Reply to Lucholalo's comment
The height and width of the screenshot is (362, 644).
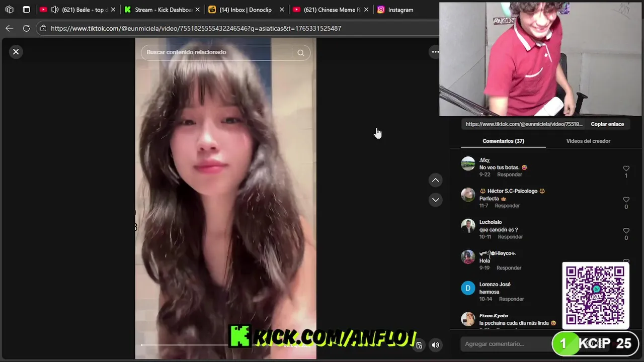[510, 237]
